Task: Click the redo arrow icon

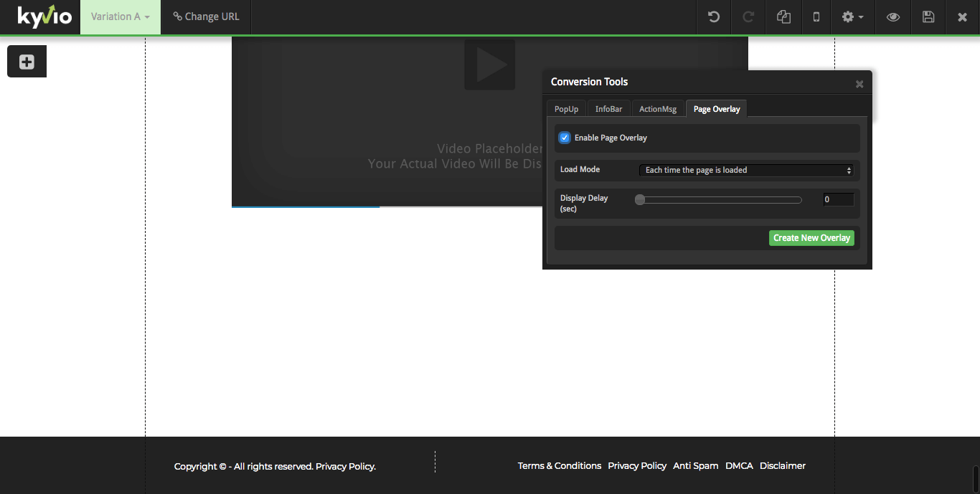Action: click(x=748, y=16)
